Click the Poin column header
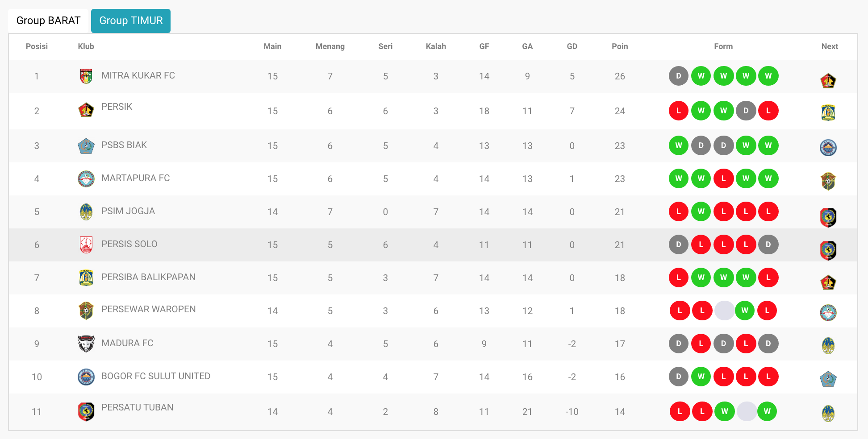This screenshot has width=868, height=439. point(620,46)
